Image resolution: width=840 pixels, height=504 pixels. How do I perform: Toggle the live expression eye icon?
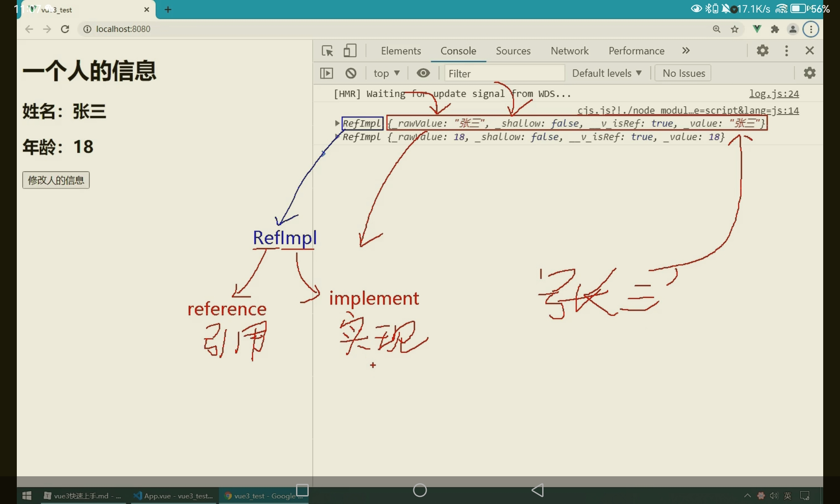pyautogui.click(x=423, y=73)
